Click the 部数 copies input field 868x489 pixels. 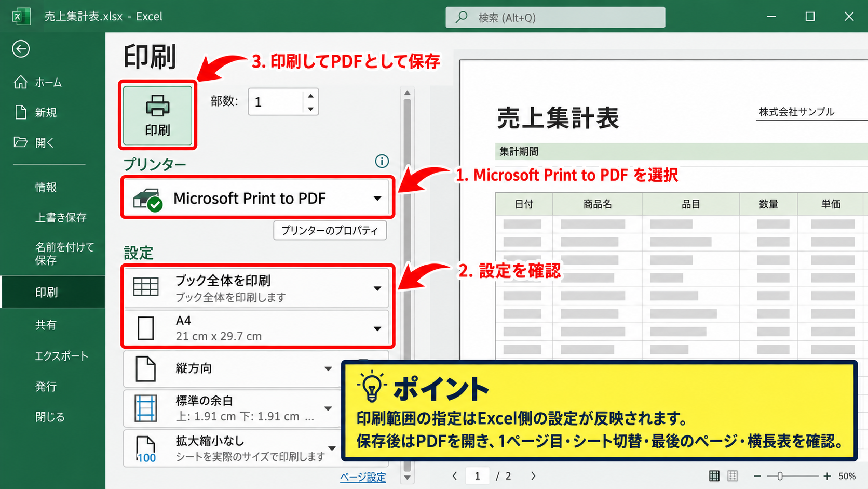pyautogui.click(x=276, y=102)
